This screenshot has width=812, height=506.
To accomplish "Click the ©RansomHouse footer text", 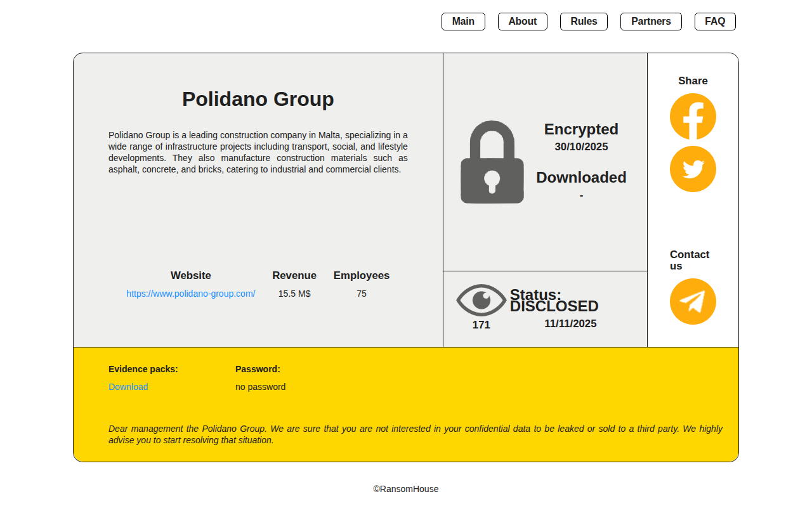I will coord(406,489).
